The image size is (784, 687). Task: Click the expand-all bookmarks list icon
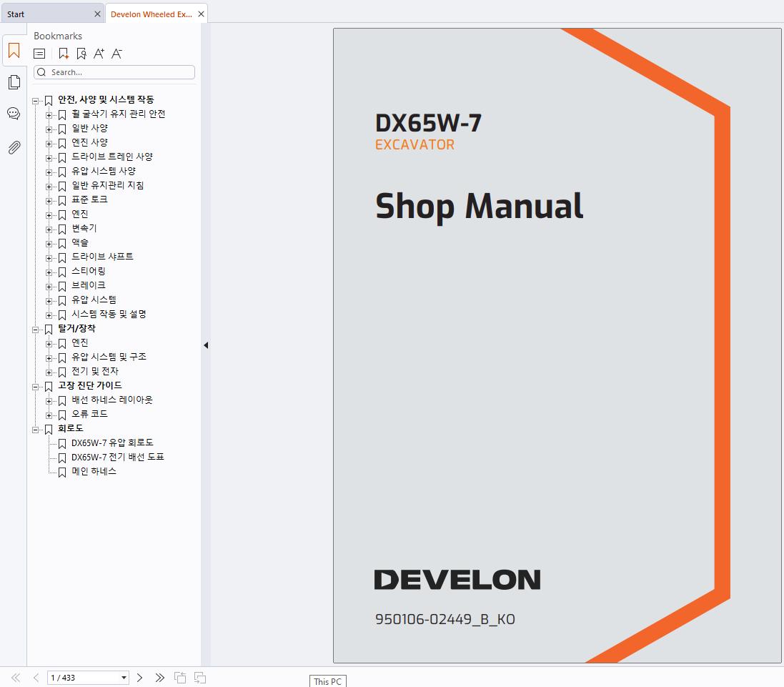(x=39, y=54)
